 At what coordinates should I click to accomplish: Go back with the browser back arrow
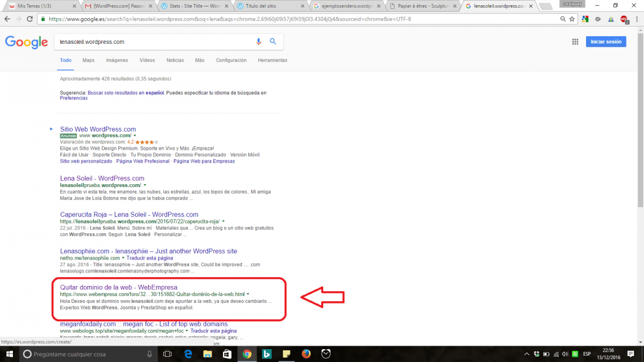pos(7,19)
